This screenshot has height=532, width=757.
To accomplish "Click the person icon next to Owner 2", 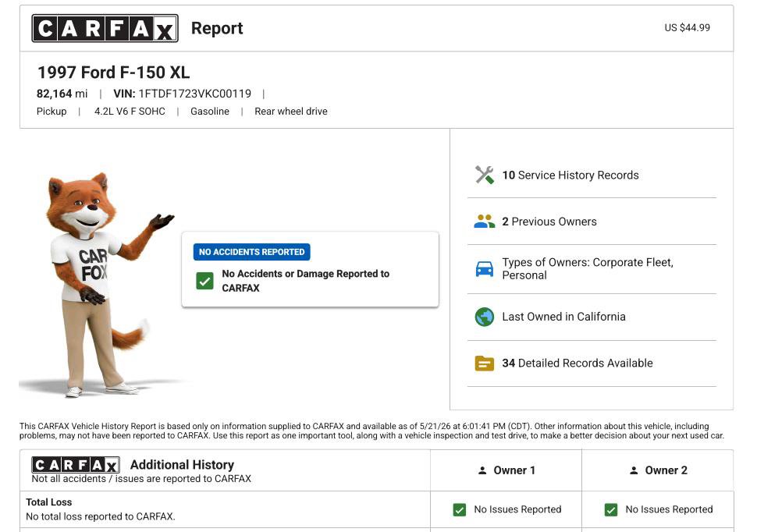I will [634, 470].
